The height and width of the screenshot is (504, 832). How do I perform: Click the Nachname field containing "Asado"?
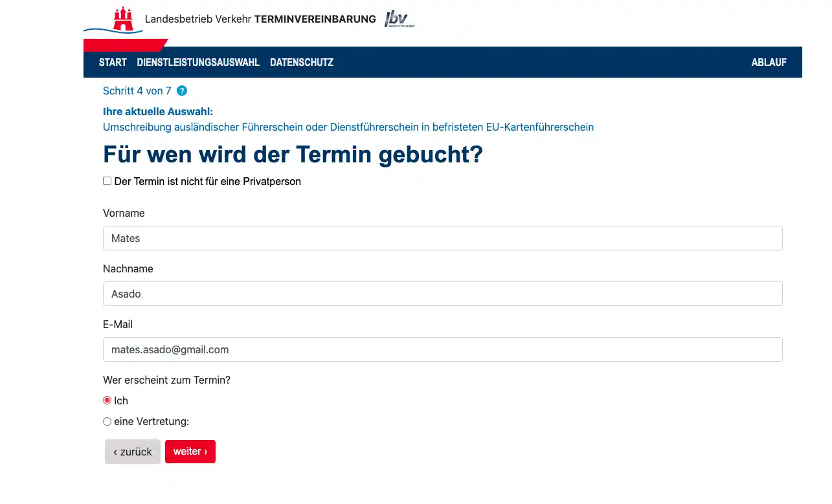tap(442, 294)
